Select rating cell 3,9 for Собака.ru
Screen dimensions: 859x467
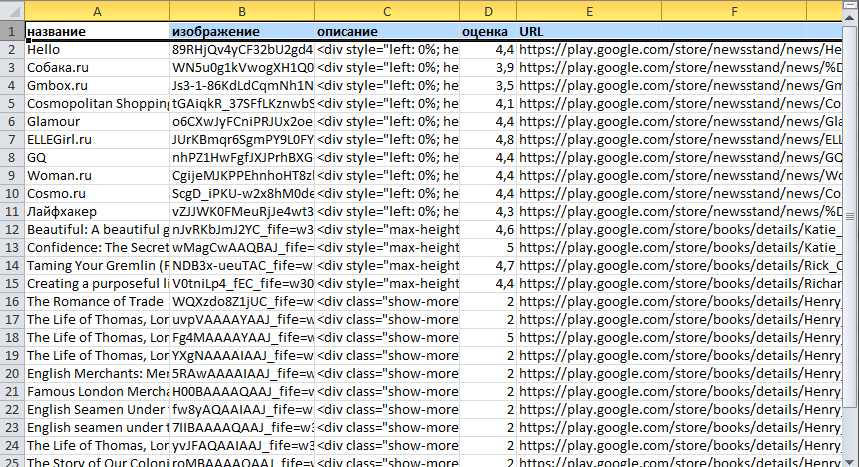[x=488, y=67]
